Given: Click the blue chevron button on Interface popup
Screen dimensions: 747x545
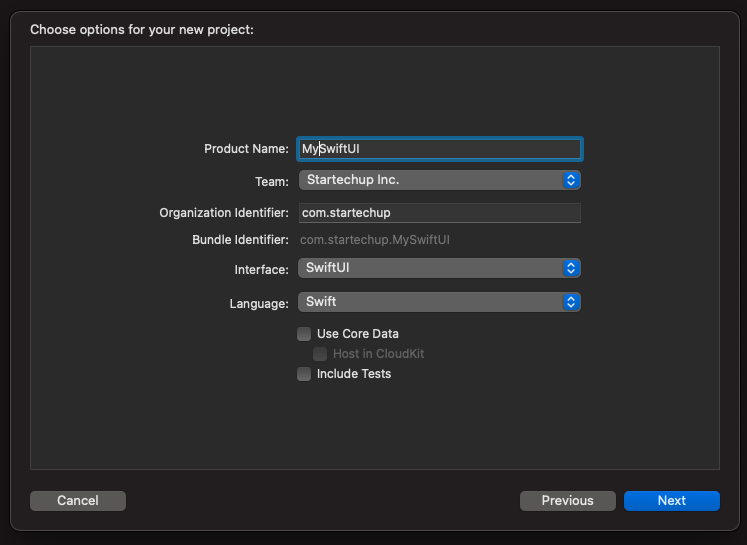Looking at the screenshot, I should click(571, 268).
